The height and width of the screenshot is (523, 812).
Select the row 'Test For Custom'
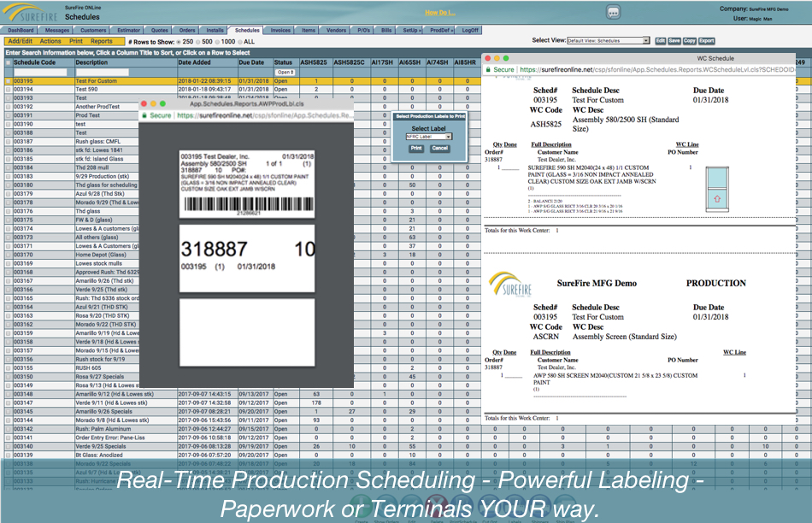coord(244,81)
